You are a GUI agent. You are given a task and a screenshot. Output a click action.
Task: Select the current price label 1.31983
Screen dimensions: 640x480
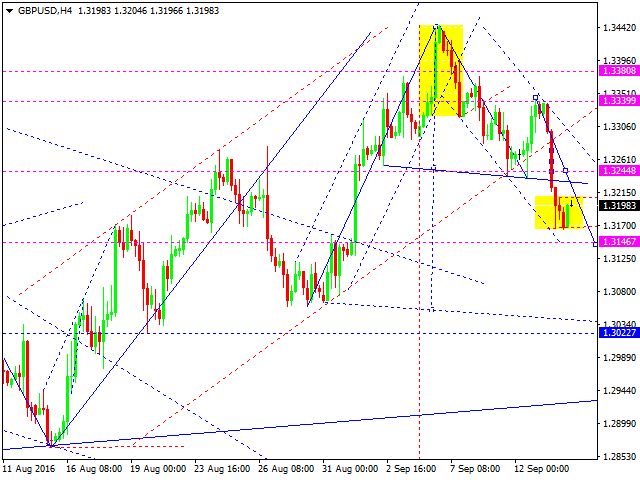pyautogui.click(x=619, y=206)
